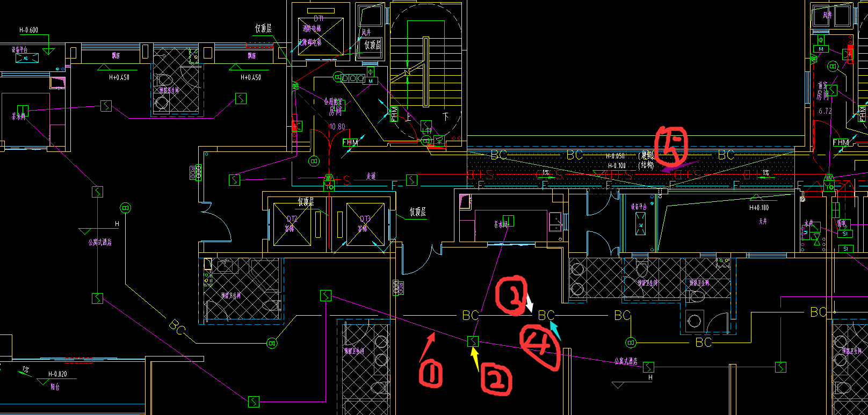Screen dimensions: 868x415
Task: Select the FHM box below the 10.80 label
Action: (350, 142)
